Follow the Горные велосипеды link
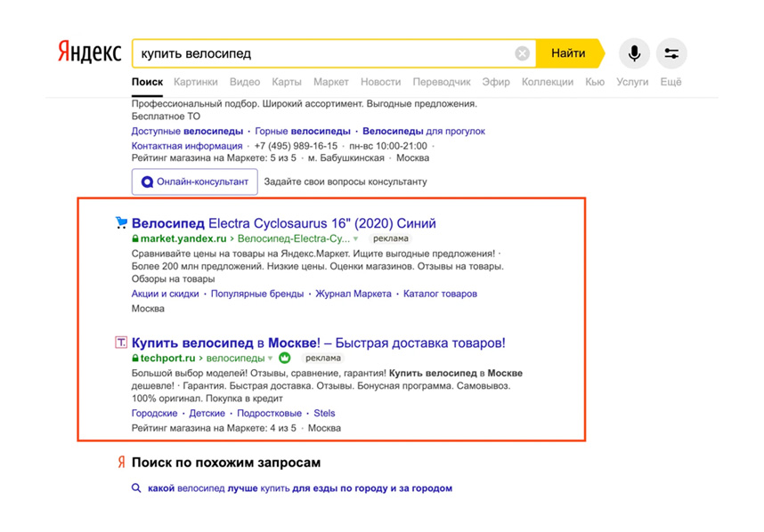This screenshot has height=532, width=764. click(303, 131)
